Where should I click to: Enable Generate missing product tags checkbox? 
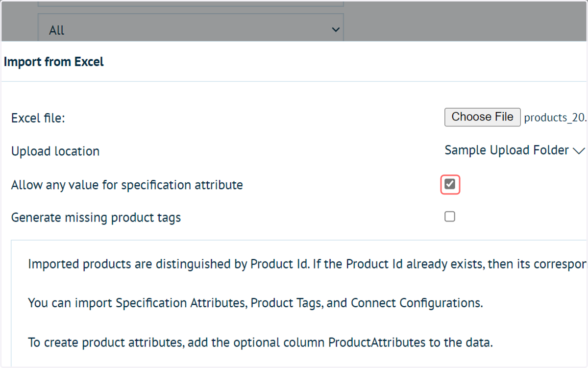tap(450, 217)
